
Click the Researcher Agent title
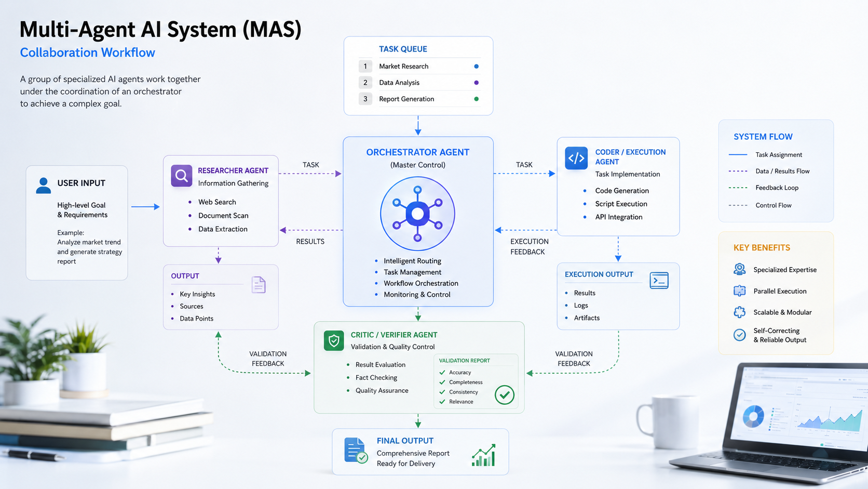(x=233, y=170)
